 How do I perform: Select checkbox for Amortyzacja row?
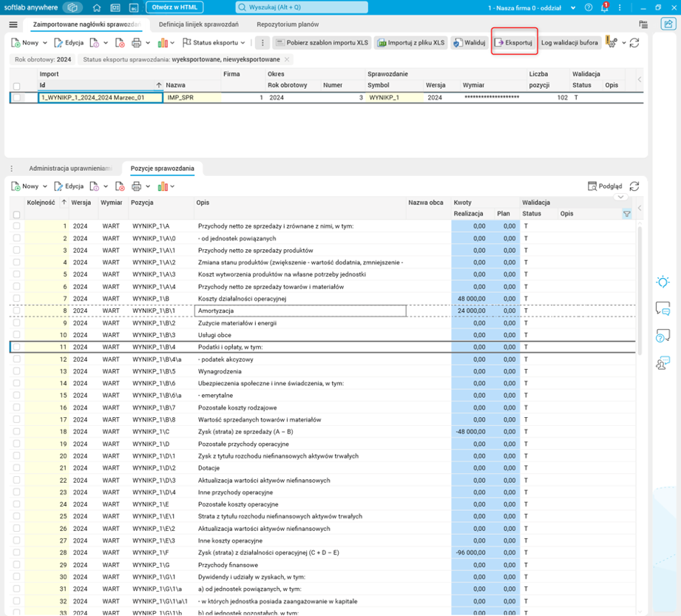pyautogui.click(x=17, y=311)
